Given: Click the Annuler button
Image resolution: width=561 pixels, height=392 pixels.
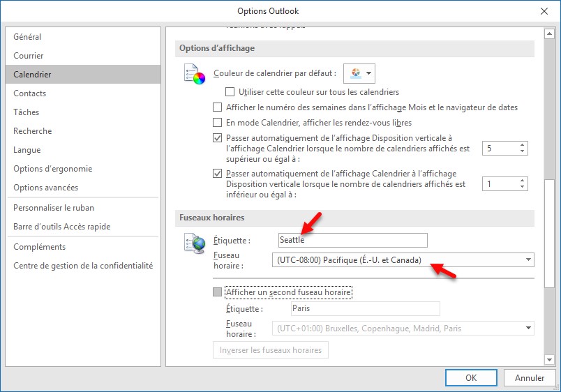Looking at the screenshot, I should point(530,377).
